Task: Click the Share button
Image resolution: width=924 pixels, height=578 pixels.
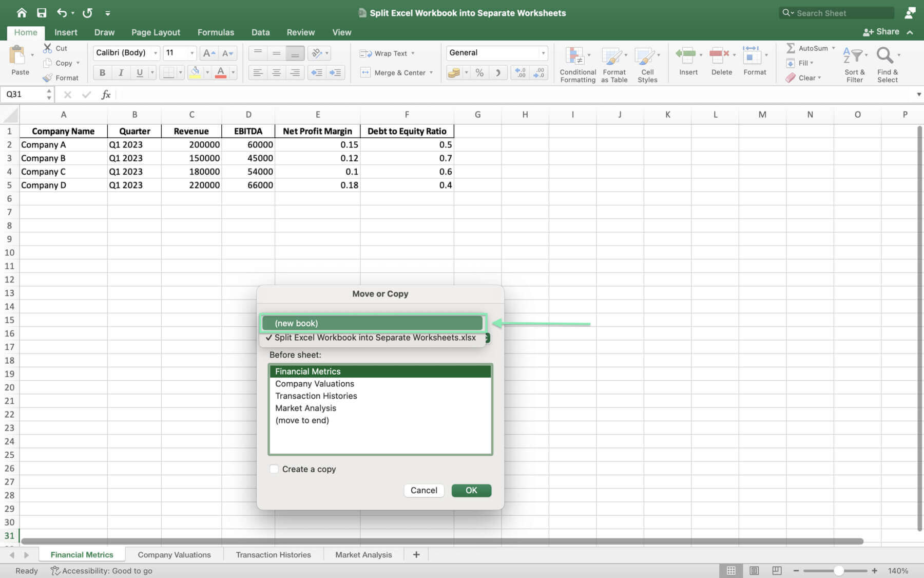Action: (881, 32)
